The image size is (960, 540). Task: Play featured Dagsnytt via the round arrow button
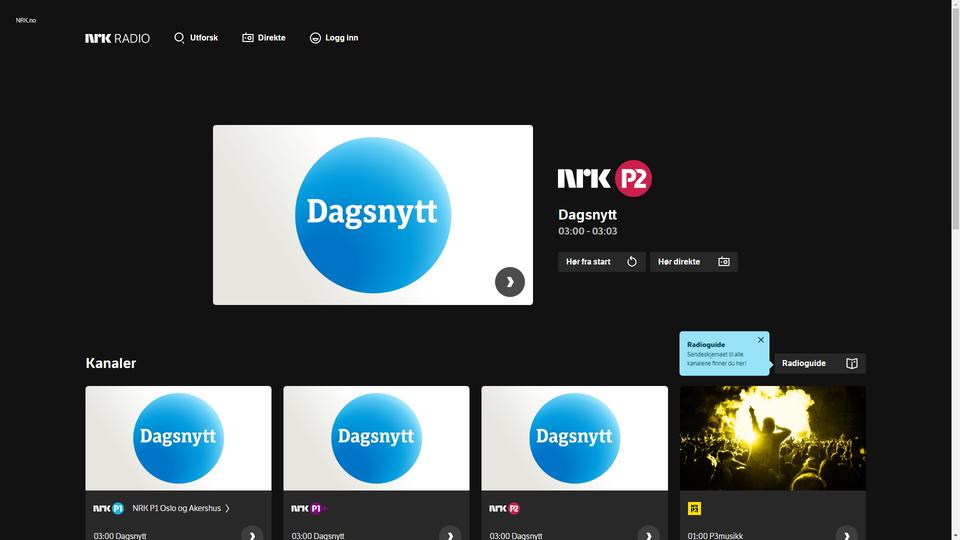[x=510, y=282]
